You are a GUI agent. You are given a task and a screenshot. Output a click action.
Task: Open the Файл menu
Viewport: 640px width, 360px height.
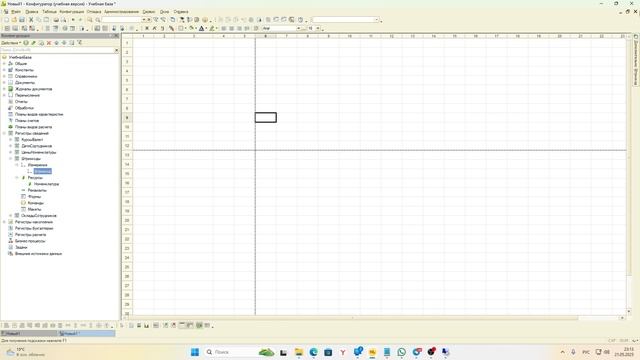[16, 12]
